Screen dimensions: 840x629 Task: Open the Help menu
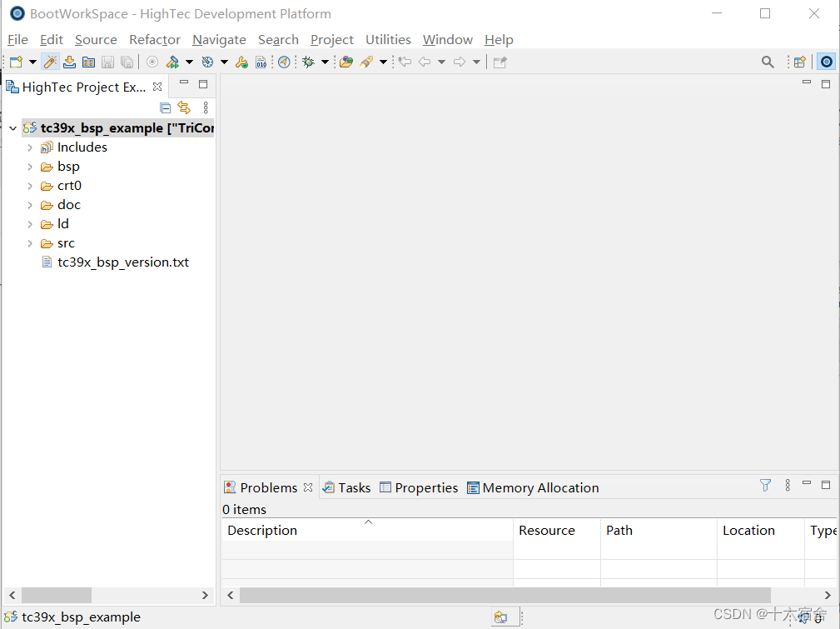point(499,40)
